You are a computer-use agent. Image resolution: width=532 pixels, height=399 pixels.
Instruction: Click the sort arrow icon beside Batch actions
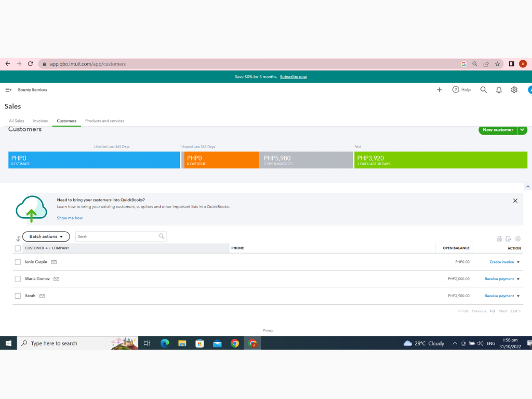pos(18,239)
